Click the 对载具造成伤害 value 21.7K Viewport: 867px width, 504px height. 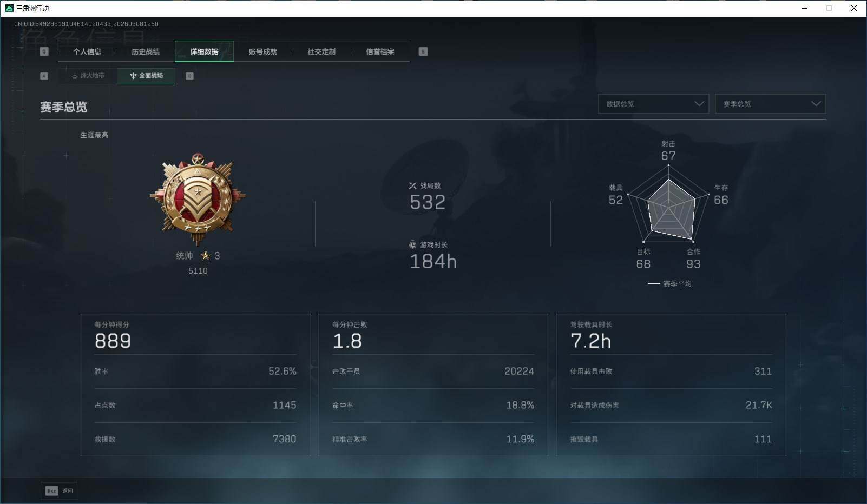pos(759,406)
